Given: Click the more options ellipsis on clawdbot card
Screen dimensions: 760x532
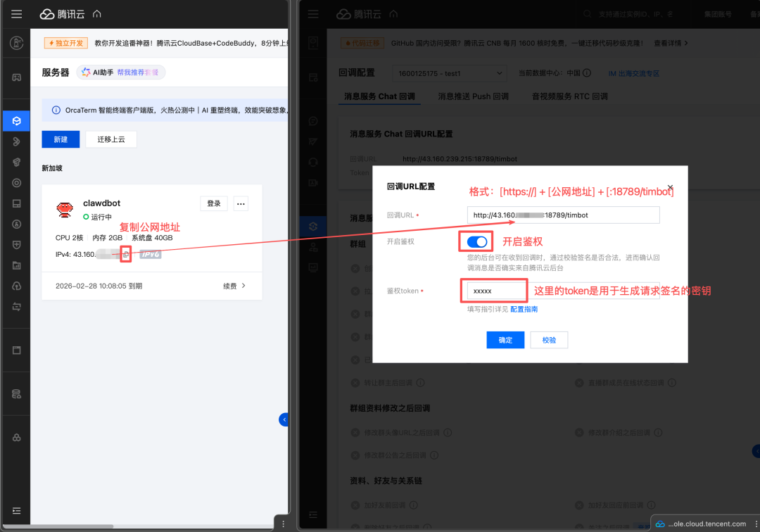Looking at the screenshot, I should coord(240,203).
